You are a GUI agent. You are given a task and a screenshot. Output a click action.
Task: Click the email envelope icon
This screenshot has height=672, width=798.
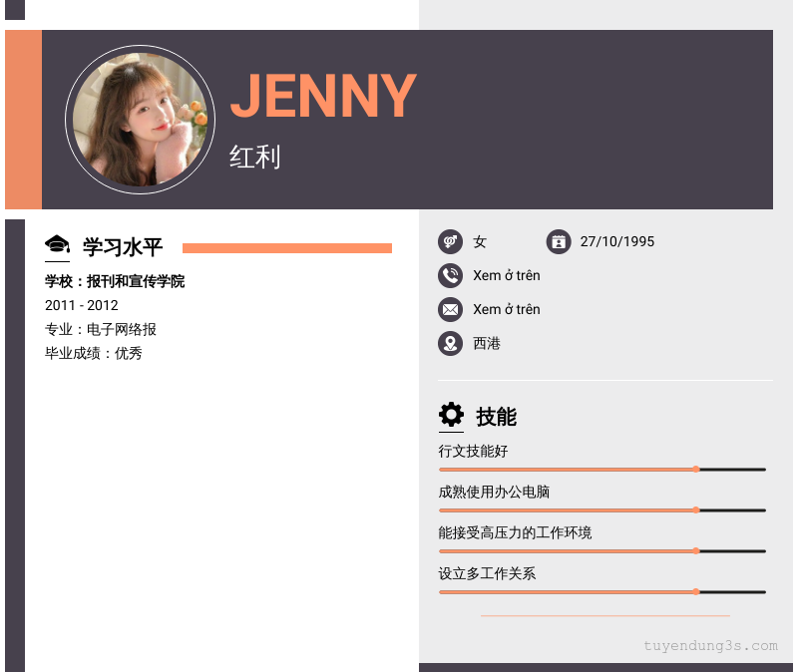point(450,309)
